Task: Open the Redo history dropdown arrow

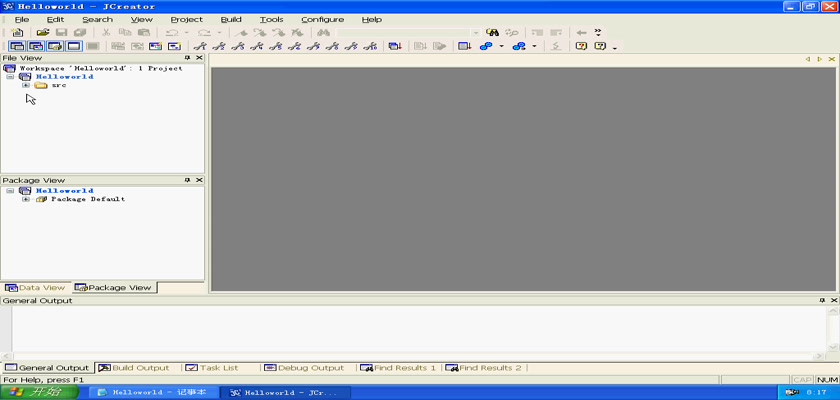Action: click(x=218, y=33)
